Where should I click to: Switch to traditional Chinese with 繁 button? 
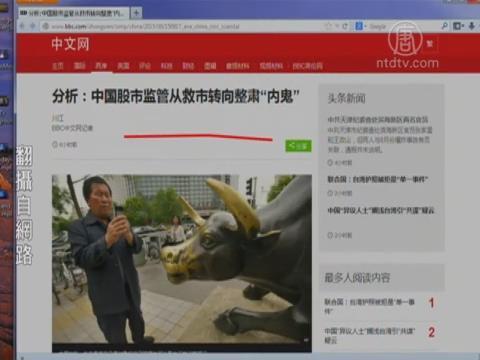tap(429, 44)
